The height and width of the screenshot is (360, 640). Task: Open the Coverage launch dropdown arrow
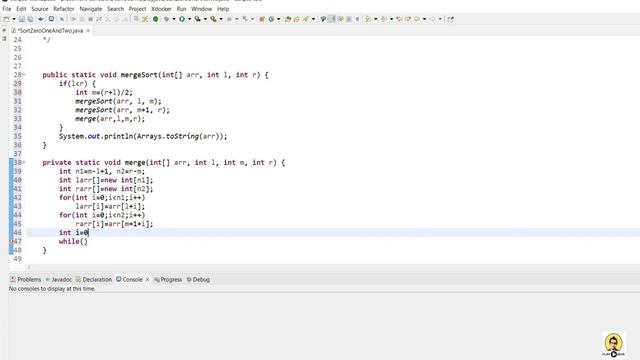click(205, 19)
